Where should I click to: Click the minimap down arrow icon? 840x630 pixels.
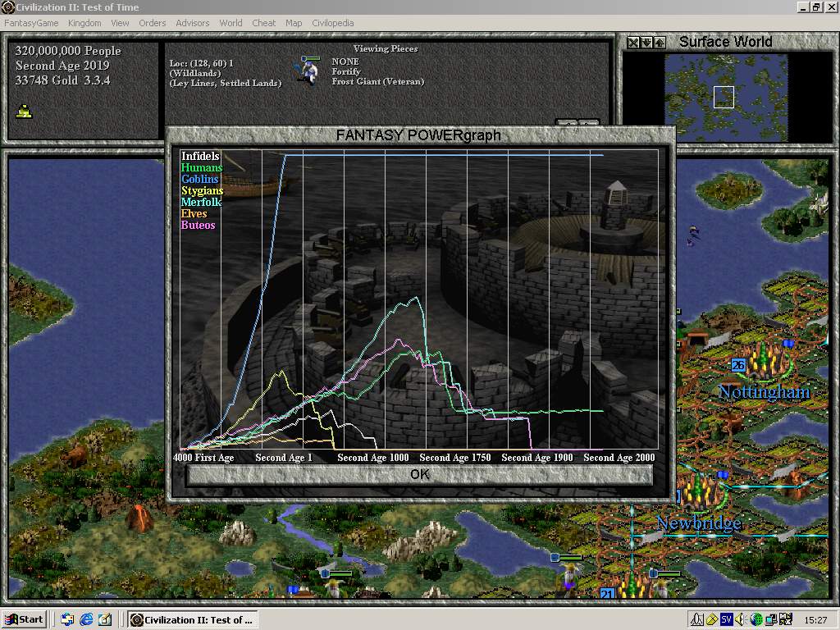click(x=646, y=43)
